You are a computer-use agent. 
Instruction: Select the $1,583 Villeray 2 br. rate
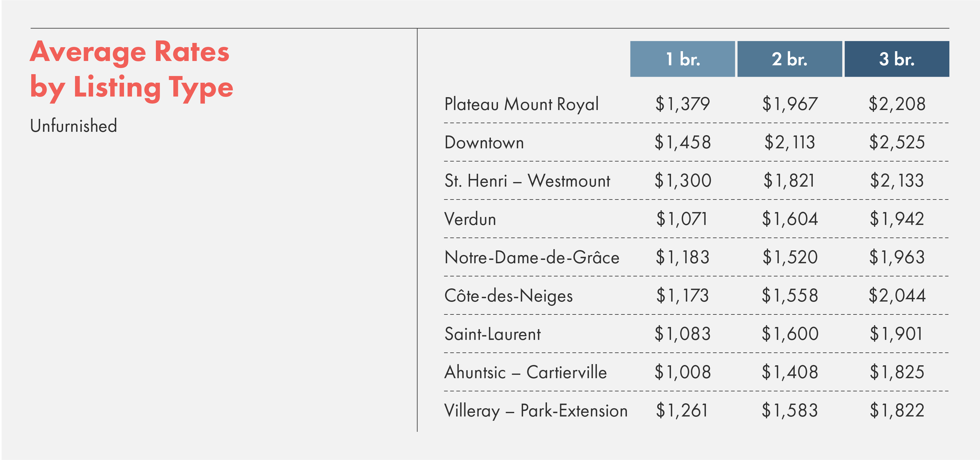[790, 410]
